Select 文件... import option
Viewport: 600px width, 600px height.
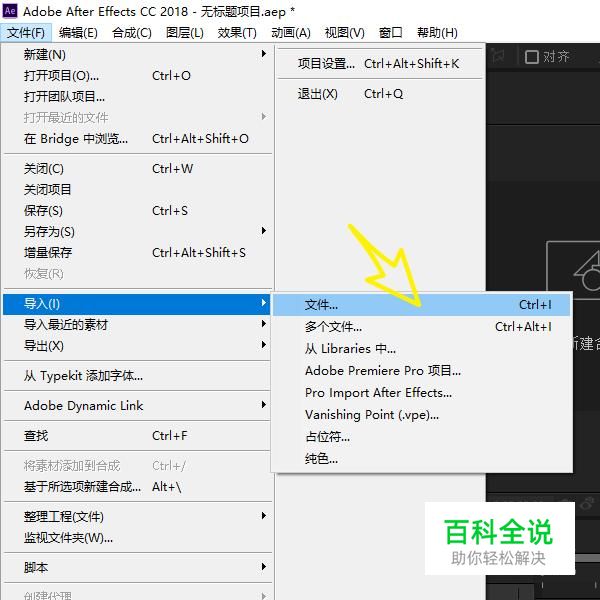click(x=422, y=305)
